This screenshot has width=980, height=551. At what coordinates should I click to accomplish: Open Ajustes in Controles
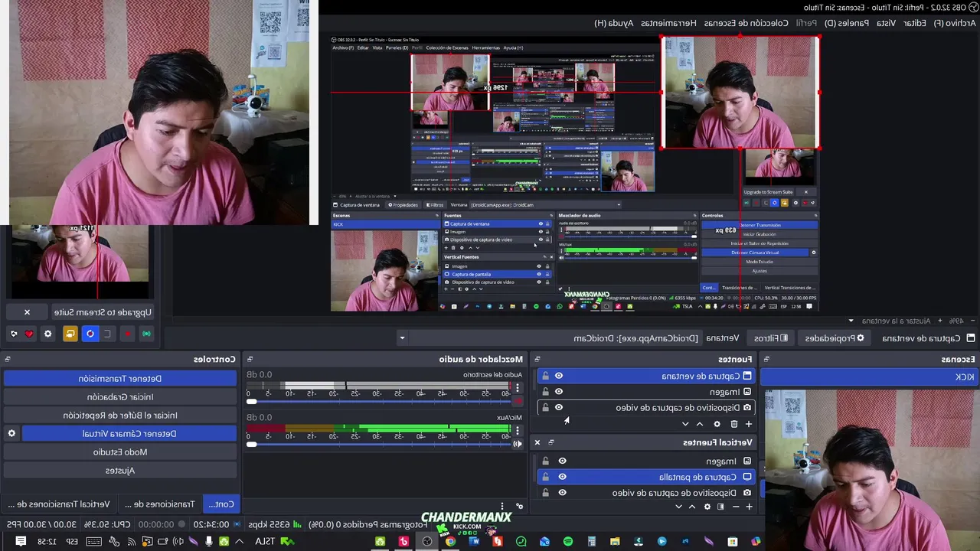click(x=120, y=470)
